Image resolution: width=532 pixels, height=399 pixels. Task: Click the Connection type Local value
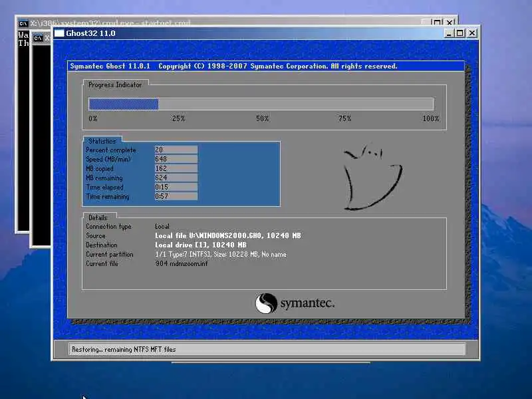[162, 226]
